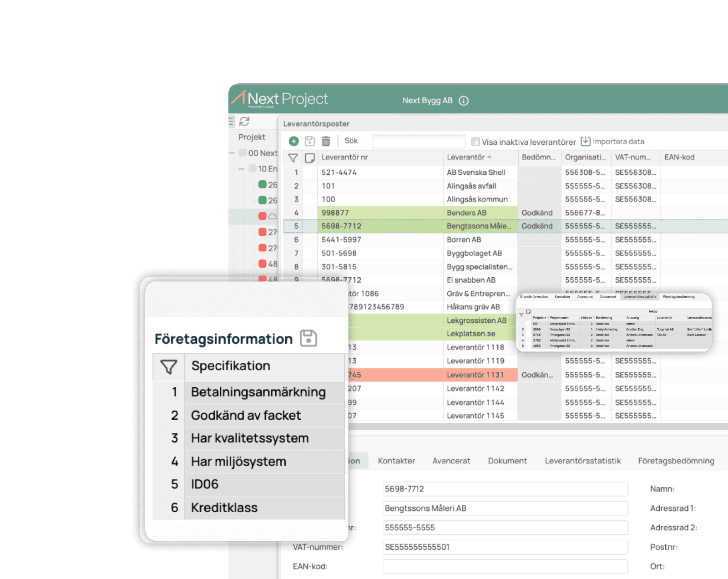The image size is (728, 579).
Task: Switch to the Dokument tab
Action: 507,461
